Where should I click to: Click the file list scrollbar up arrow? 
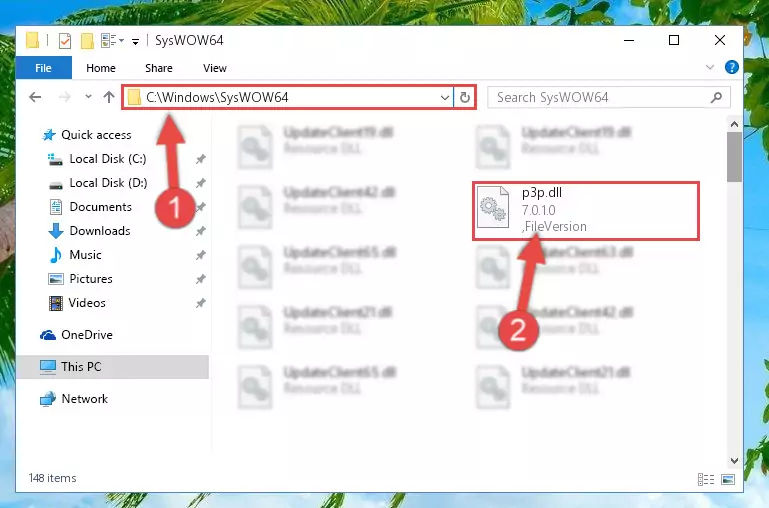[x=734, y=125]
